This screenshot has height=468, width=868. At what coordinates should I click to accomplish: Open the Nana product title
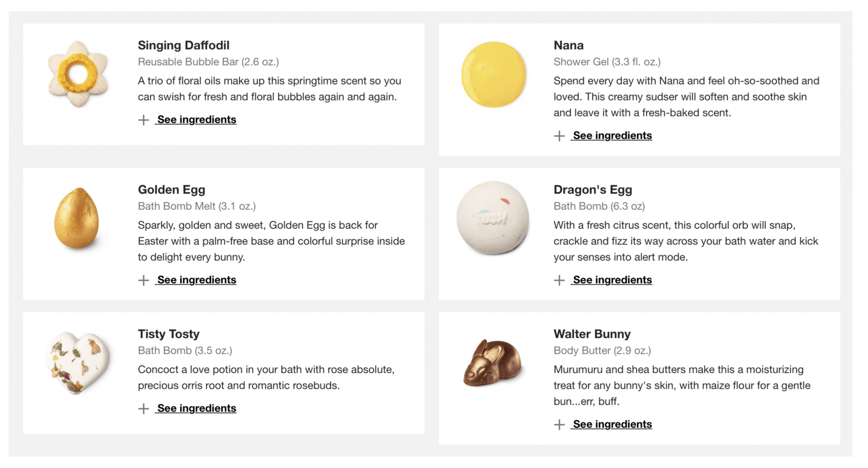click(568, 45)
